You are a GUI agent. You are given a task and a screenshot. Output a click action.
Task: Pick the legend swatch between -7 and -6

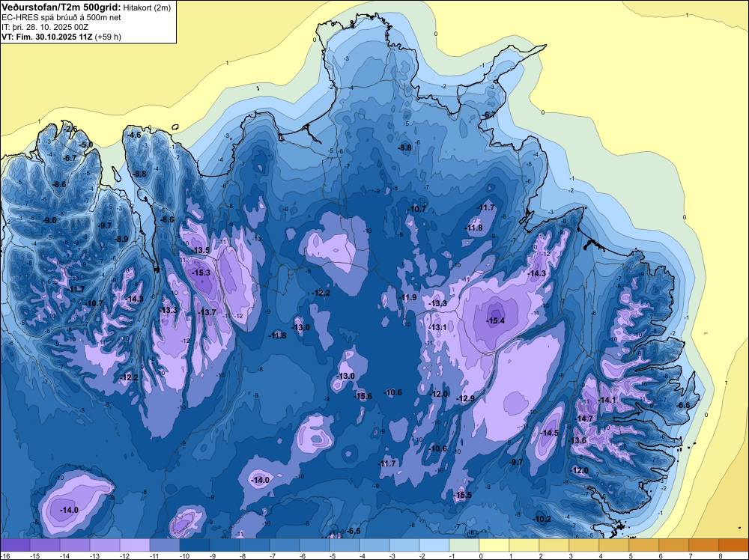(x=284, y=545)
